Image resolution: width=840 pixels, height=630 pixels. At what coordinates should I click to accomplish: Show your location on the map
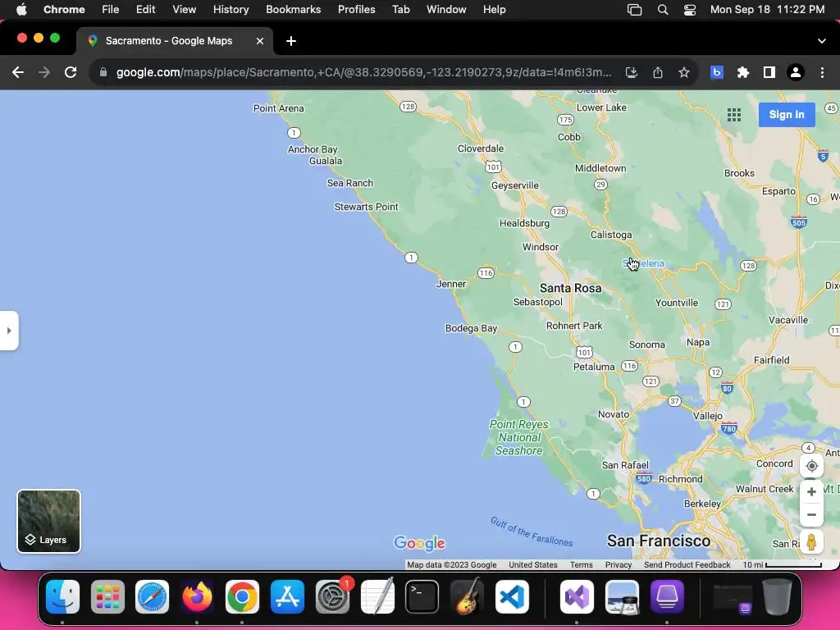811,466
